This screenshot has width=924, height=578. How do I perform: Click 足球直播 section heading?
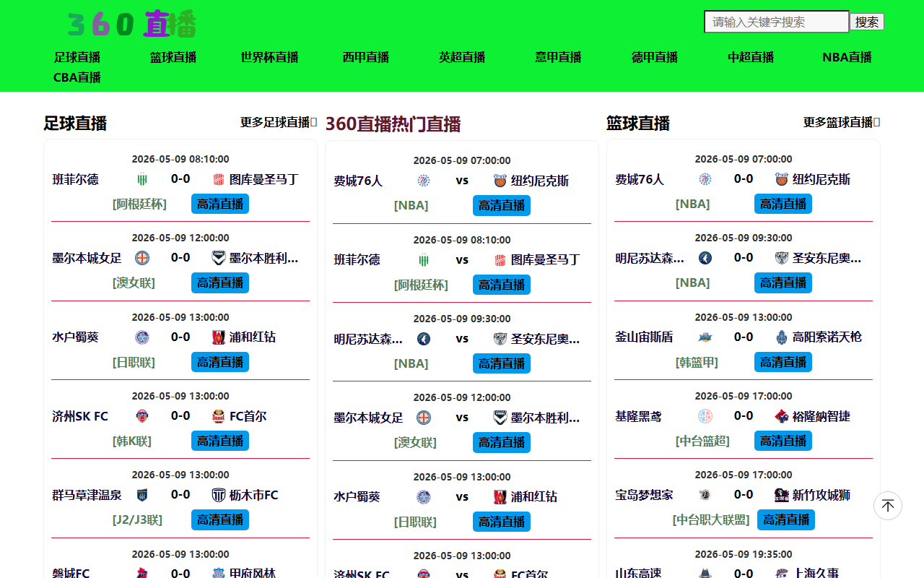75,124
